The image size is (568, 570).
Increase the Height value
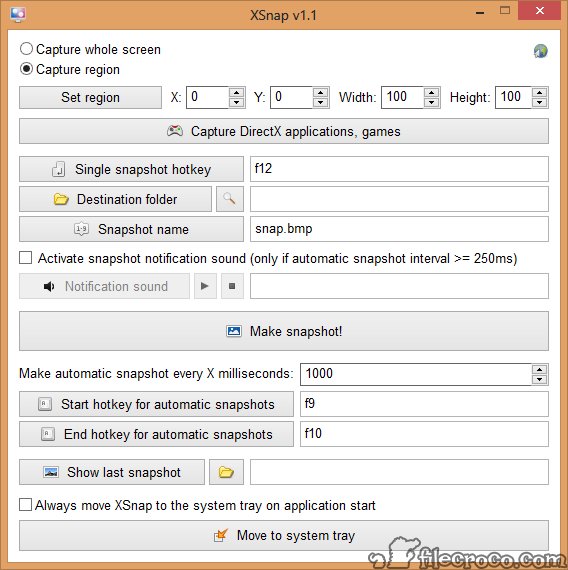click(539, 92)
